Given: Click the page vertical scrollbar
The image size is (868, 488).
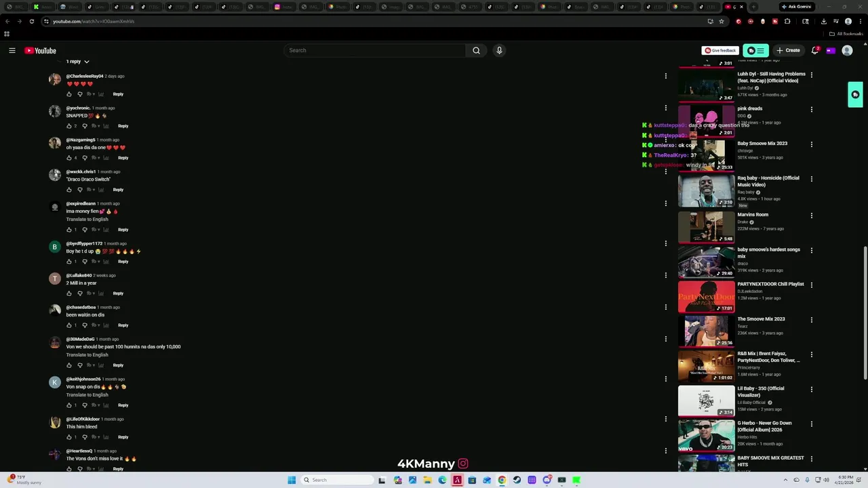Looking at the screenshot, I should pos(865,312).
